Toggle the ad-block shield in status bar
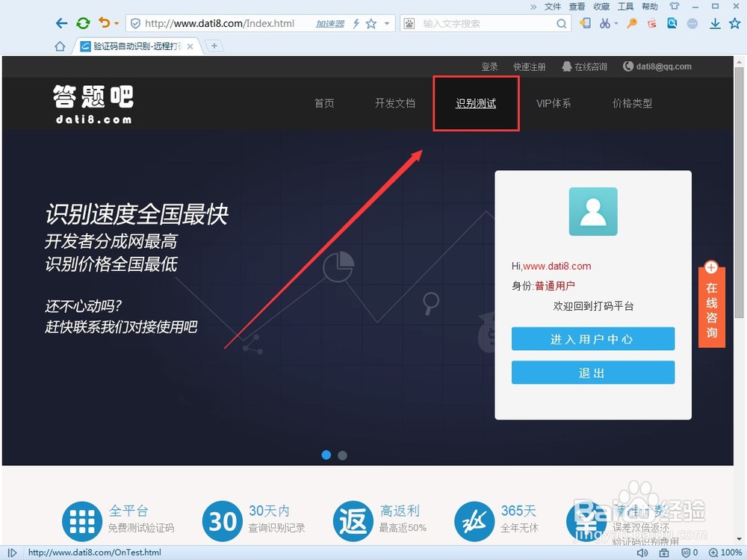 pyautogui.click(x=684, y=554)
